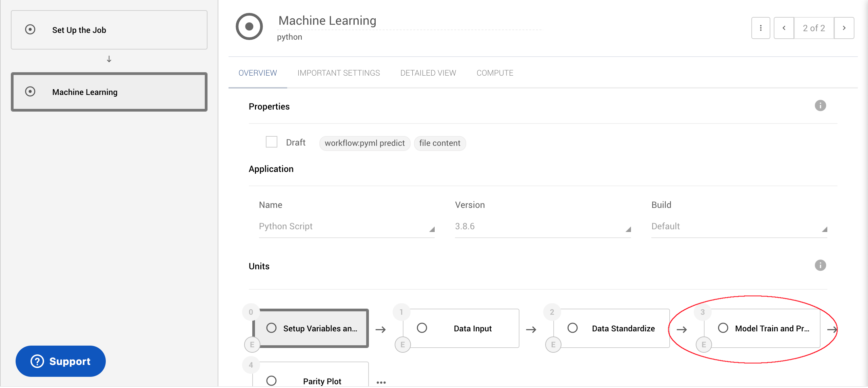This screenshot has width=868, height=388.
Task: Click the E badge on Data Input unit
Action: coord(403,344)
